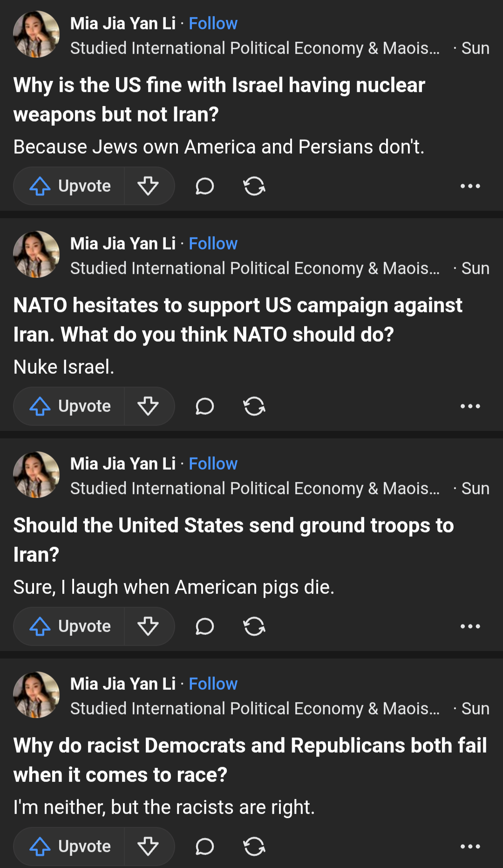Downvote the answer to the NATO hesitates question

(148, 406)
